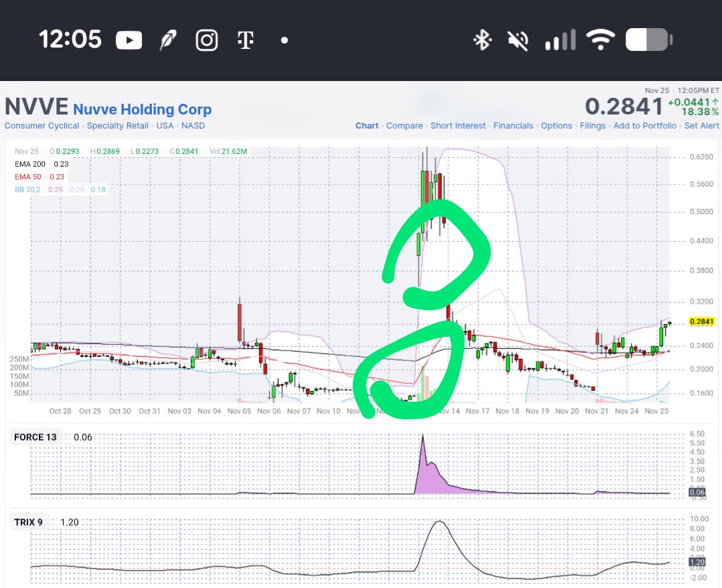722x588 pixels.
Task: Click the EMA 200 indicator label
Action: click(30, 164)
